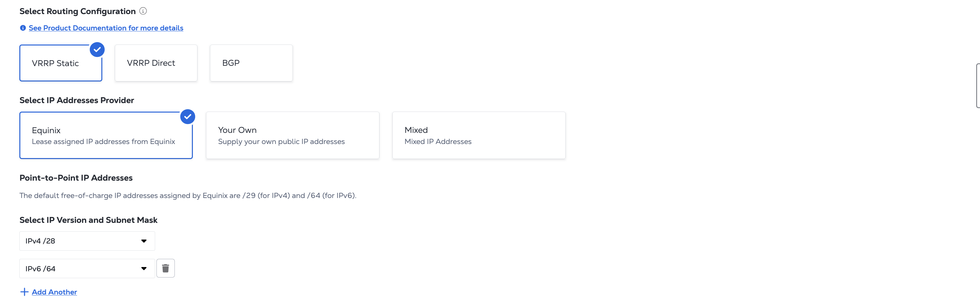This screenshot has height=305, width=980.
Task: Click the blue info icon beside documentation link
Action: pos(23,28)
